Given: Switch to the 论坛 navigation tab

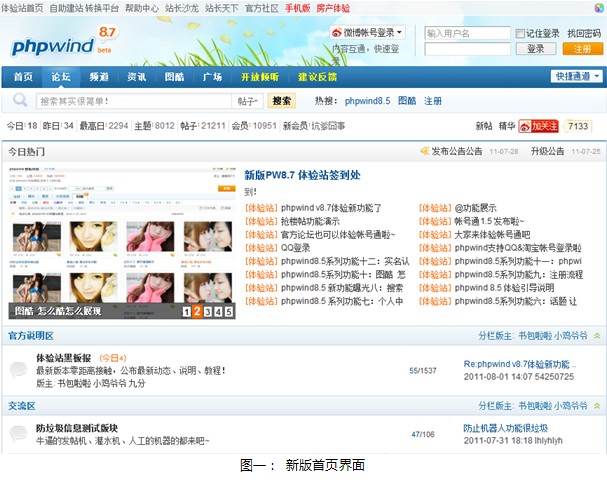Looking at the screenshot, I should click(61, 77).
